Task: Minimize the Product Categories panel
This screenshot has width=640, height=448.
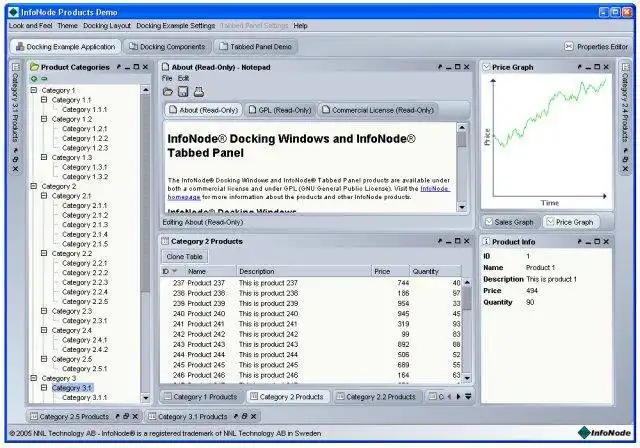Action: (x=127, y=67)
